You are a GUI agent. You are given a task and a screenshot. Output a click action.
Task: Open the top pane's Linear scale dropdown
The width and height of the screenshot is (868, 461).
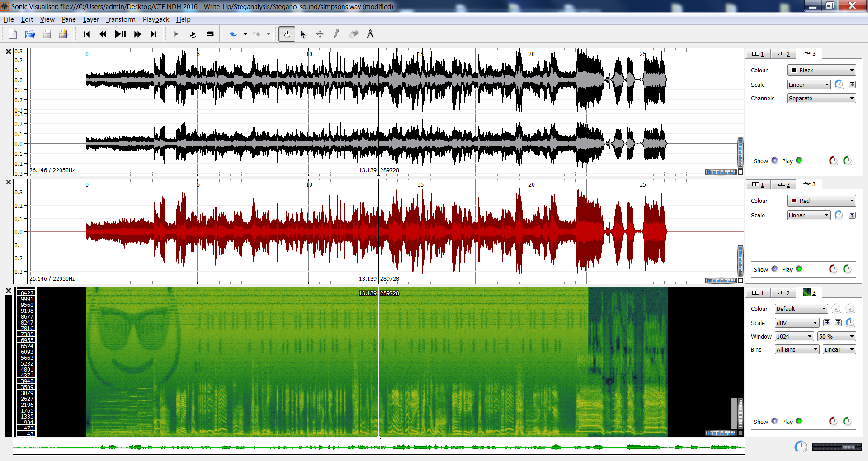click(809, 85)
